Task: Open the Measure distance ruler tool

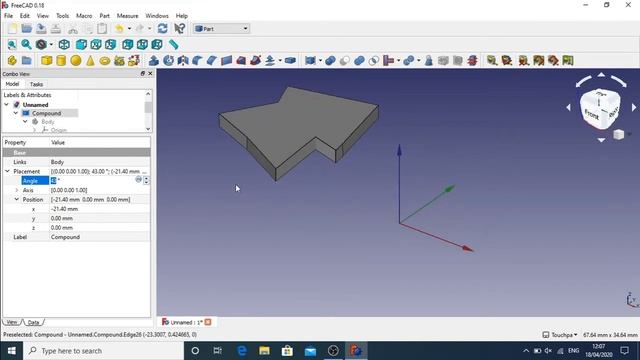Action: click(174, 44)
